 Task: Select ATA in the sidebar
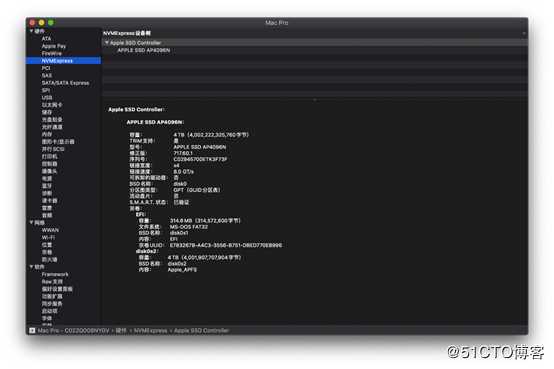tap(46, 39)
